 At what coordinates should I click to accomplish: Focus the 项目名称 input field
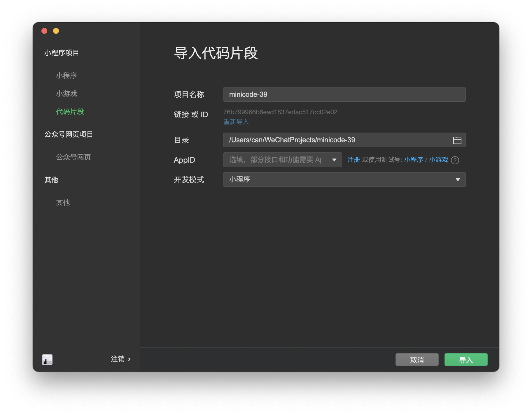click(x=344, y=94)
